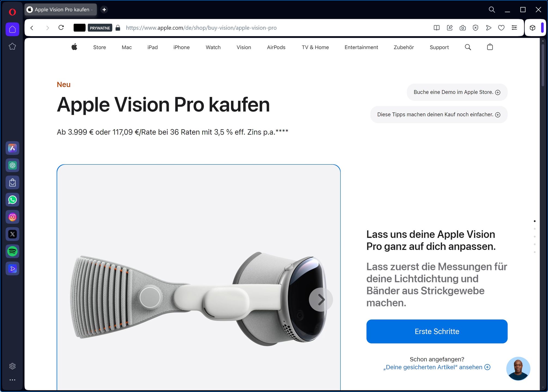Open Instagram in the sidebar

13,217
